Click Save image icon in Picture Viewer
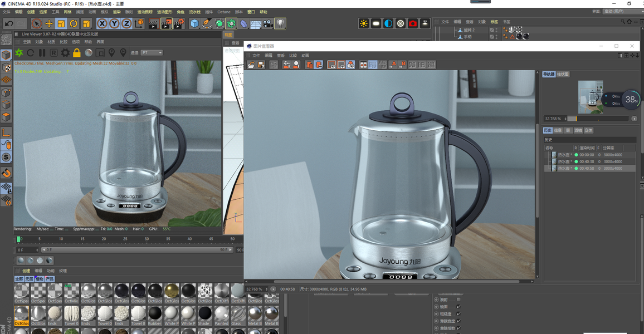Viewport: 644px width, 334px height. pyautogui.click(x=261, y=65)
